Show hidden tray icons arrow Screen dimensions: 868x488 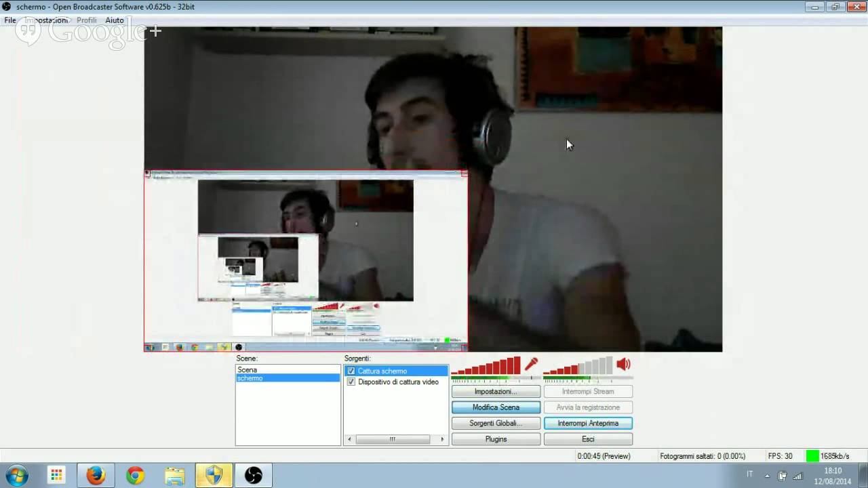point(768,476)
